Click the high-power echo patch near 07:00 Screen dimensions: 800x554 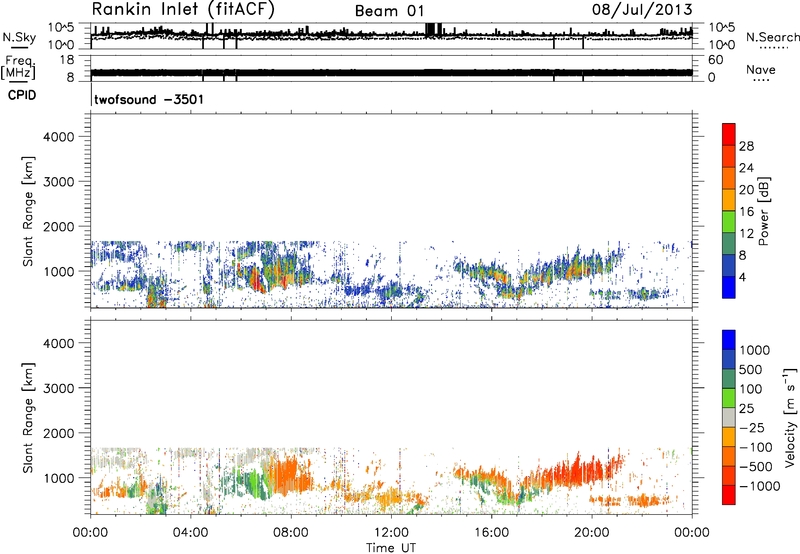(258, 280)
